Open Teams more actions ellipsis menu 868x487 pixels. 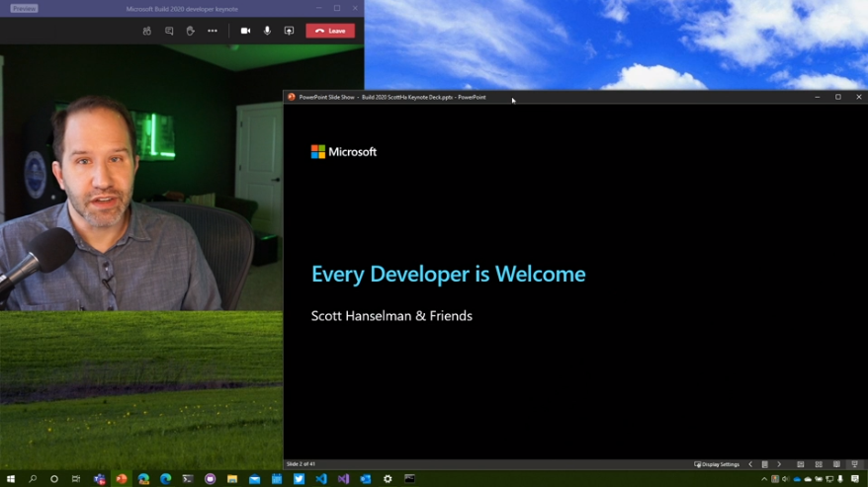coord(213,31)
